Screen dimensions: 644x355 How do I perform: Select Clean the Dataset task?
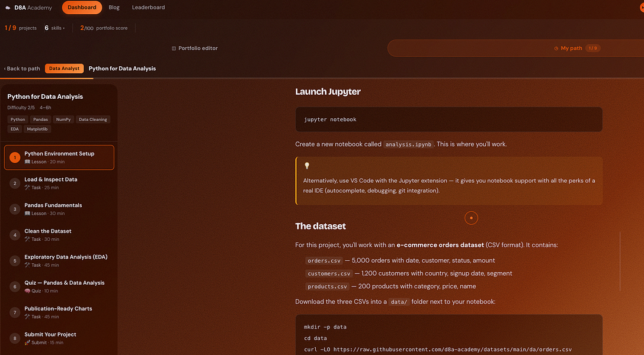point(59,235)
